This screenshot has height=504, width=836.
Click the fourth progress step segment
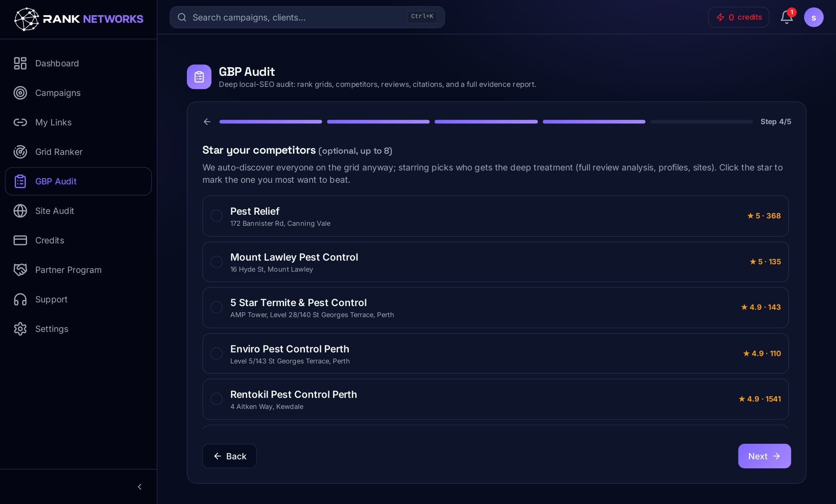[x=594, y=122]
